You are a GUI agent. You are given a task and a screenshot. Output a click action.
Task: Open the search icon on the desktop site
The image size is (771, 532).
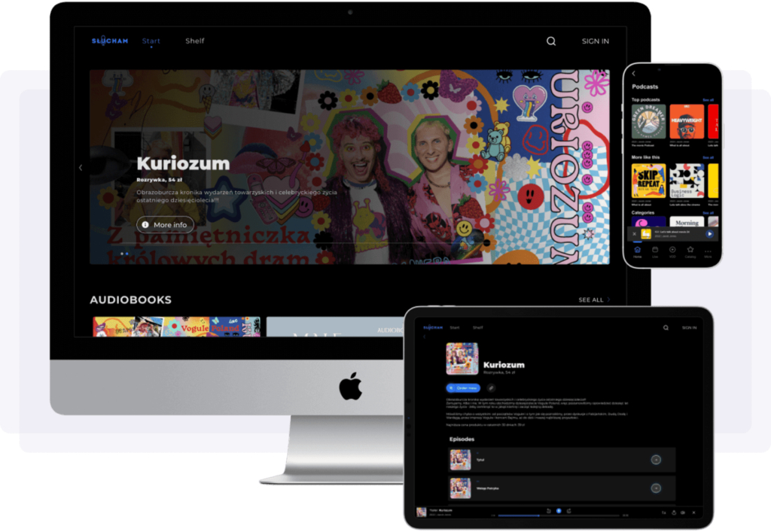550,41
